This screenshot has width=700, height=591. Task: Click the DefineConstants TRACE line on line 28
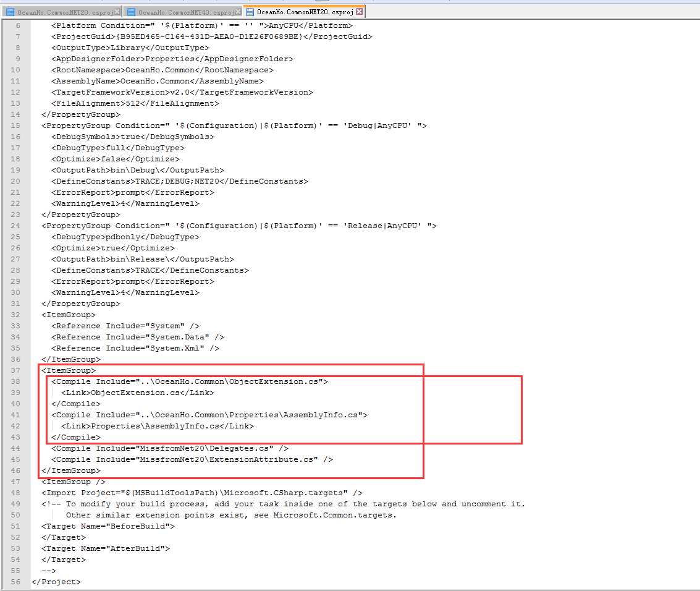tap(150, 270)
